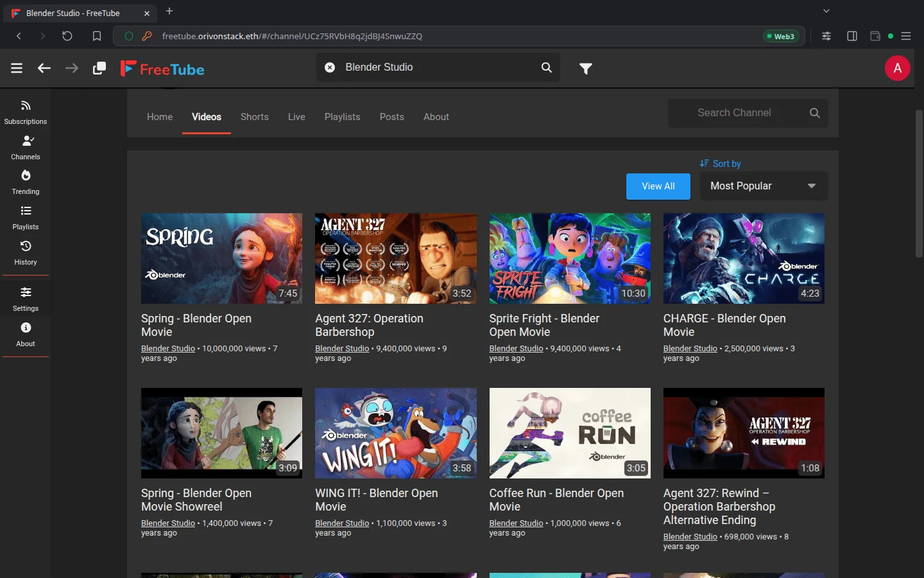924x578 pixels.
Task: Open the browser main menu icon
Action: point(906,36)
